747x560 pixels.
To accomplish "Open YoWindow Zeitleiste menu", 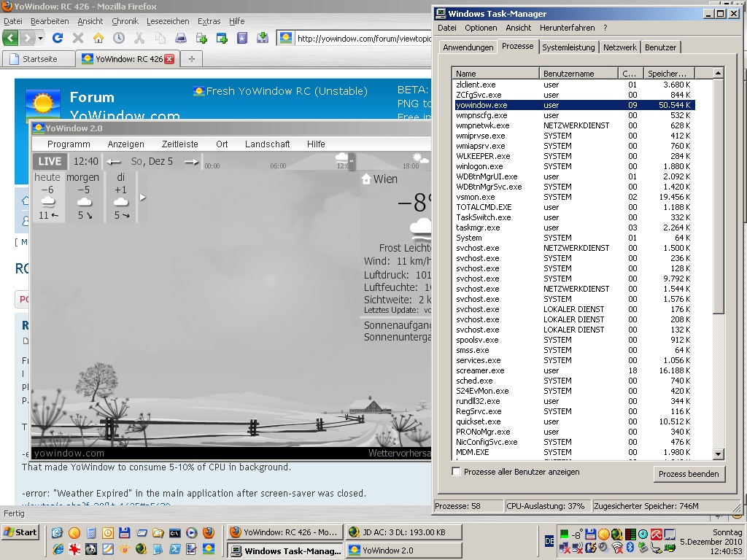I will coord(179,144).
